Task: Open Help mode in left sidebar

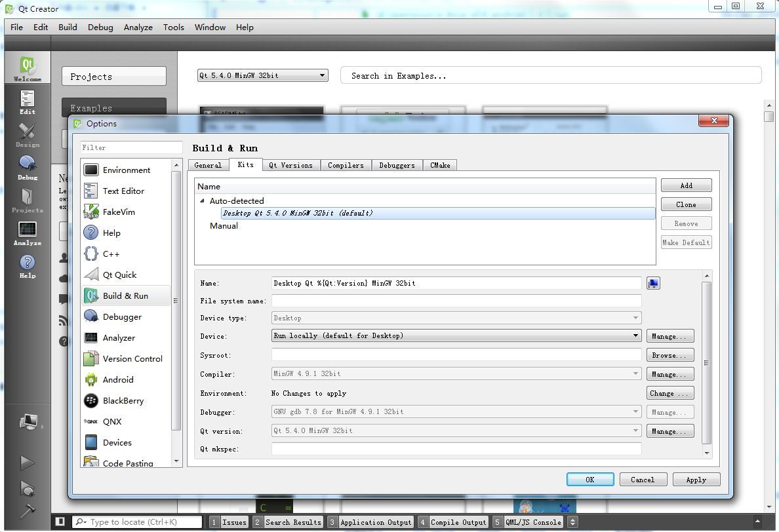Action: [x=28, y=265]
